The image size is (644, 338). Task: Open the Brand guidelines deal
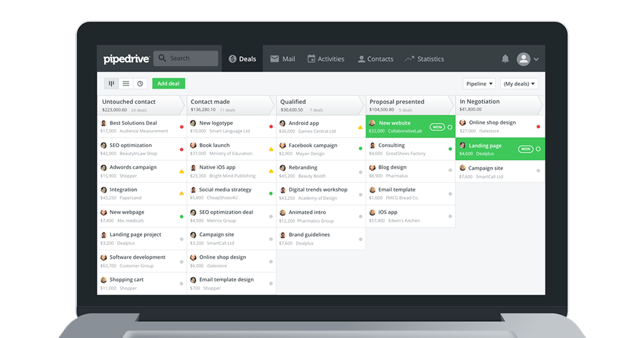click(321, 239)
